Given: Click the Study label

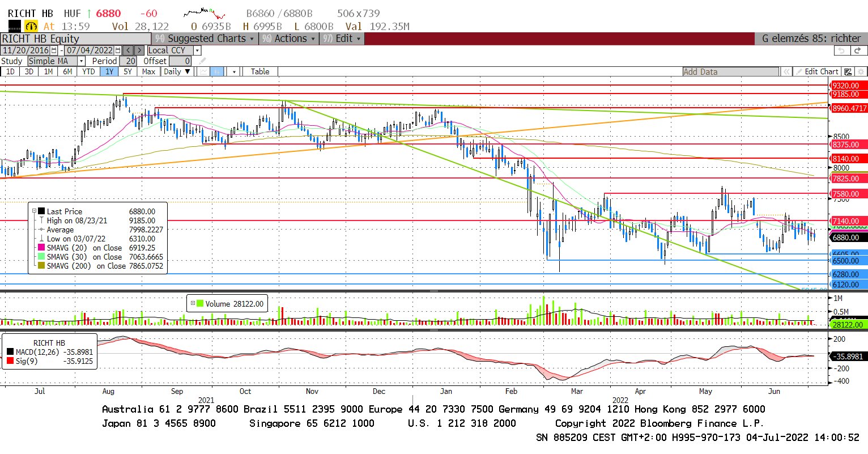Looking at the screenshot, I should (12, 61).
